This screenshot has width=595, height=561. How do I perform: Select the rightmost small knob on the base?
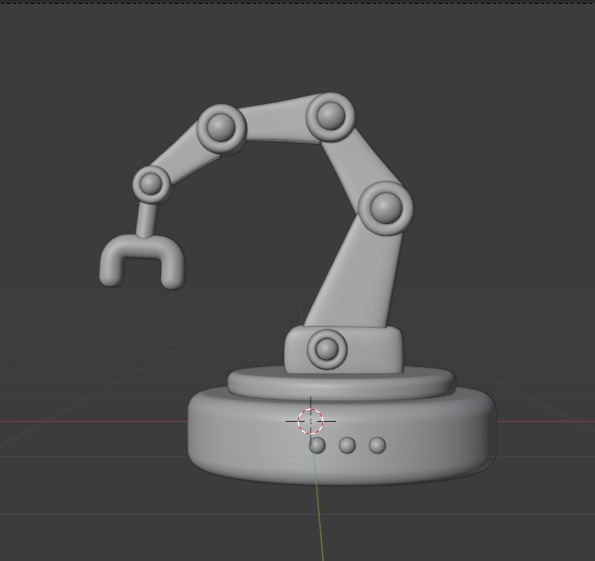(x=377, y=445)
